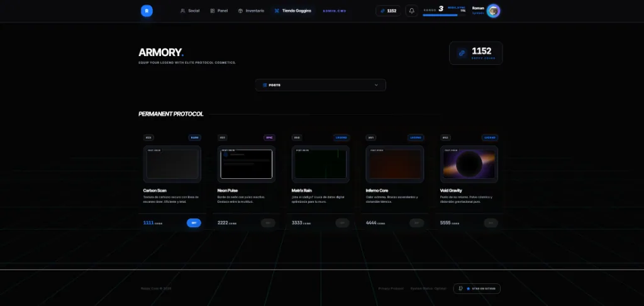The width and height of the screenshot is (644, 306).
Task: Click the Social people icon in navbar
Action: [183, 11]
